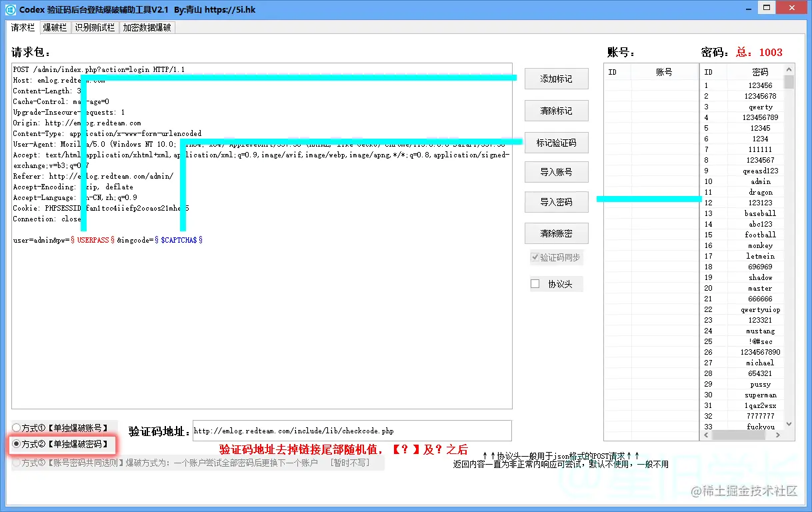The height and width of the screenshot is (512, 812).
Task: Click the password list vertical scrollbar thumb
Action: [789, 82]
